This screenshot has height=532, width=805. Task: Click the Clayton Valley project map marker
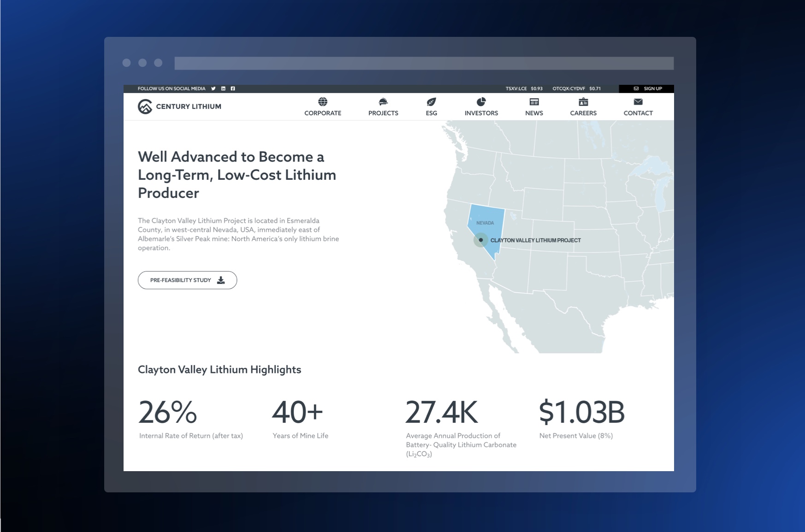481,240
